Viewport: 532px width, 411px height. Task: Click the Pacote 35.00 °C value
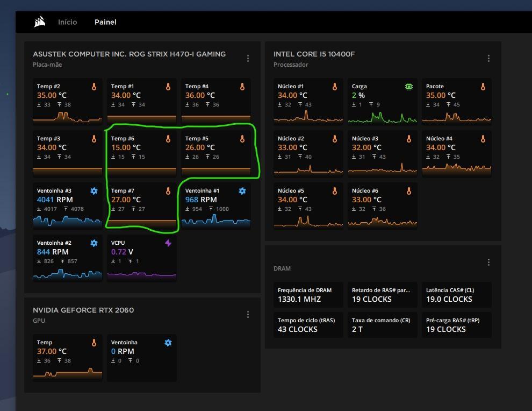click(x=441, y=95)
